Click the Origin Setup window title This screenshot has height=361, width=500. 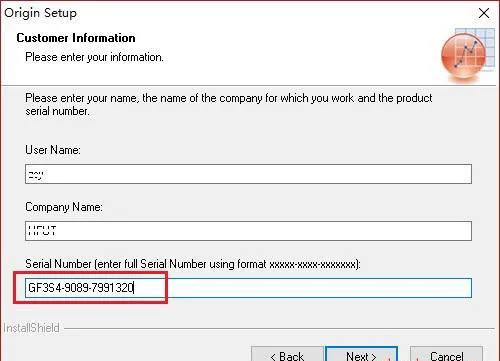point(40,13)
